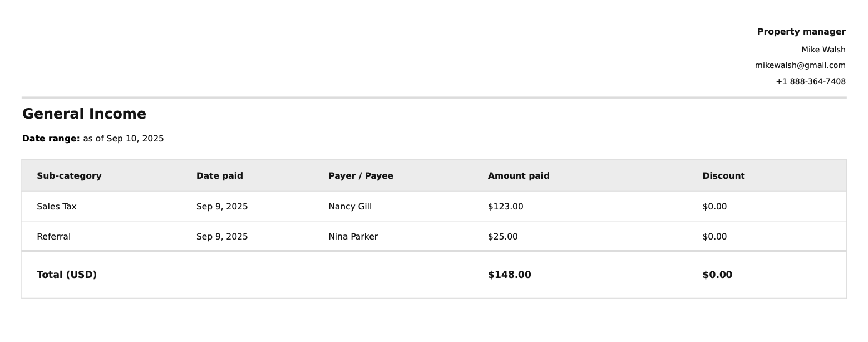Select the Mike Walsh manager name

click(823, 50)
